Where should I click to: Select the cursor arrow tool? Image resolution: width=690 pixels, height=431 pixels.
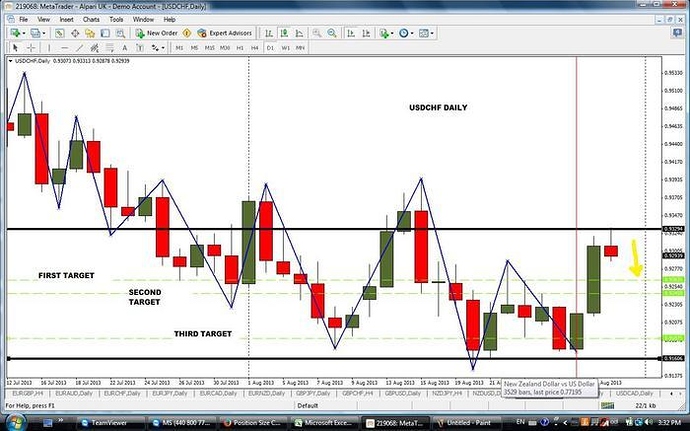(15, 48)
